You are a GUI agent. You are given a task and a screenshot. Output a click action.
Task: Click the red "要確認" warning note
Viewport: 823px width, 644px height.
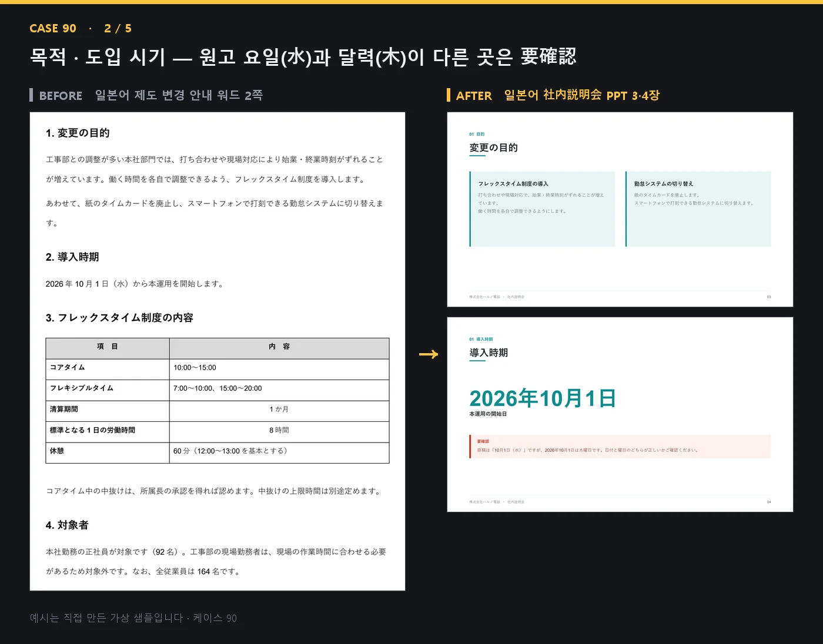(x=620, y=447)
